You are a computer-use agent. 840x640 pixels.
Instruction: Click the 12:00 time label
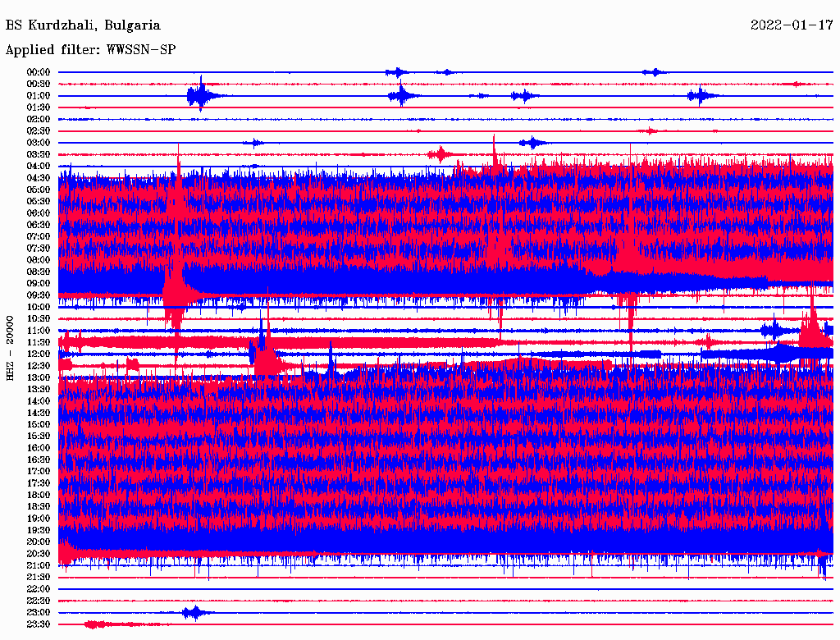click(39, 354)
